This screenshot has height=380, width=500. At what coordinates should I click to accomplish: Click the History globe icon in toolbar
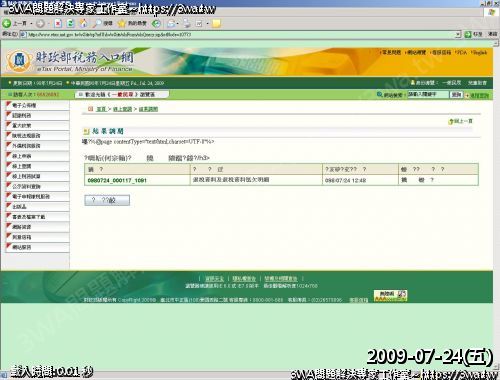pos(156,23)
